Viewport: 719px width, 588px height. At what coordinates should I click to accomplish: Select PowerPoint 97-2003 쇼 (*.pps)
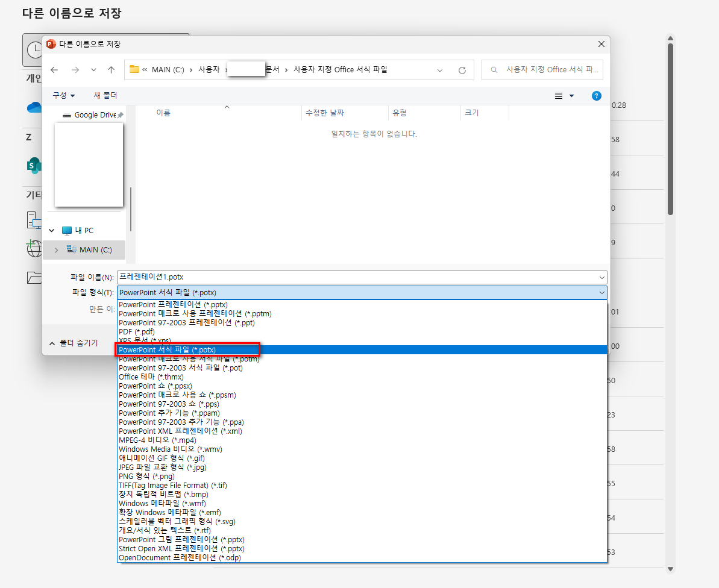[x=362, y=404]
